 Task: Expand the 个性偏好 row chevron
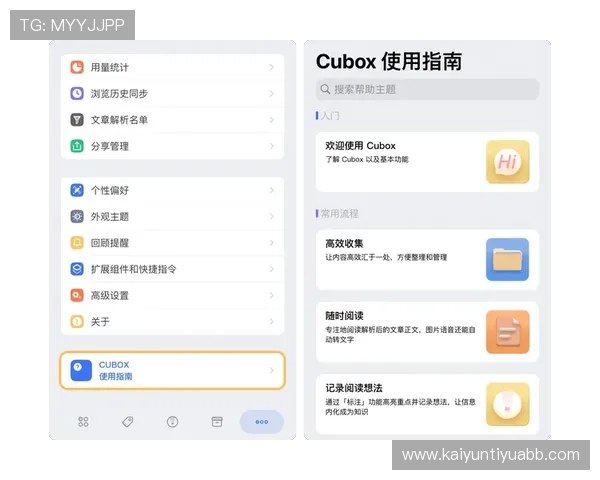coord(271,190)
